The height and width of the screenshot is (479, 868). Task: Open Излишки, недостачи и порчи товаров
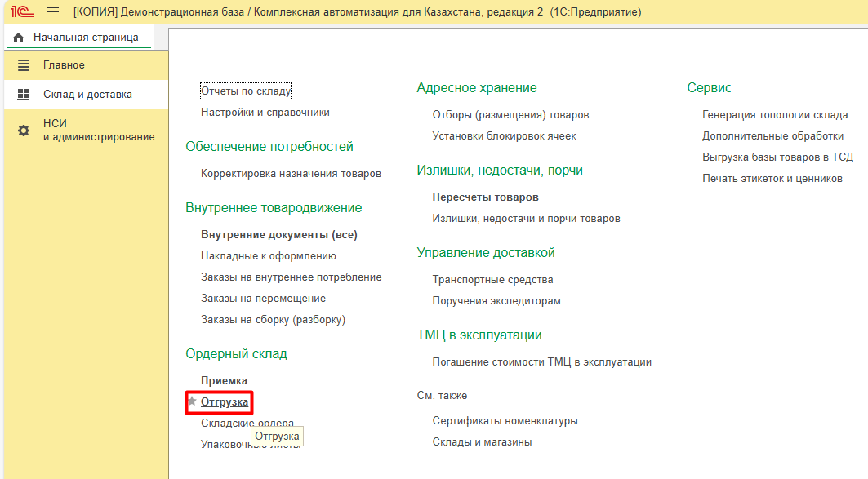(x=527, y=219)
